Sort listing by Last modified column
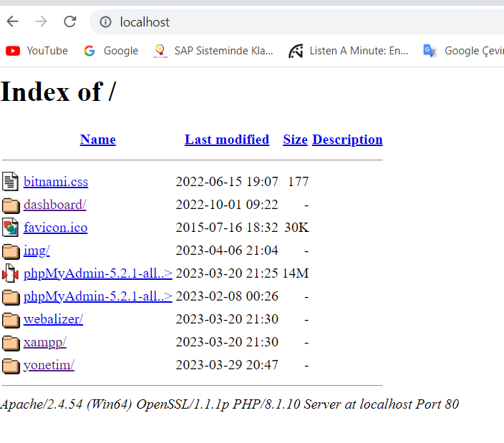 click(227, 140)
